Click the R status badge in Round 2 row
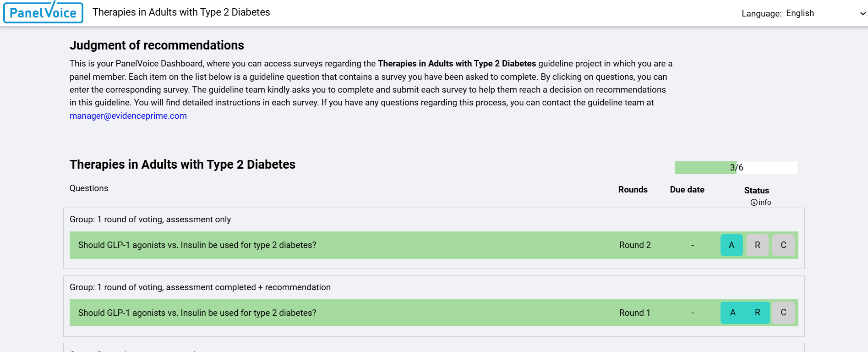This screenshot has width=868, height=352. point(758,245)
